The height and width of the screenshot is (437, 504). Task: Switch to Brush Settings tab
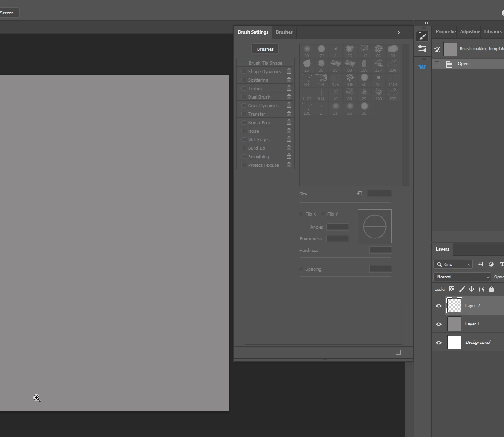point(253,32)
